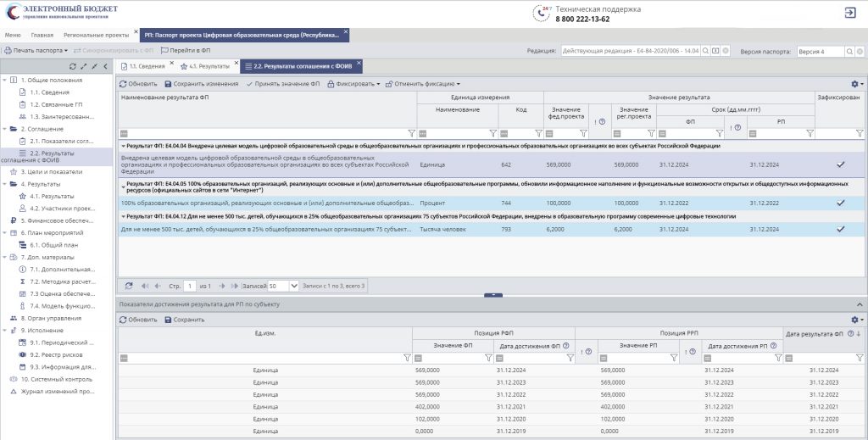Screen dimensions: 868x440
Task: Select 1.2. Связанные ГП in the tree
Action: click(56, 104)
